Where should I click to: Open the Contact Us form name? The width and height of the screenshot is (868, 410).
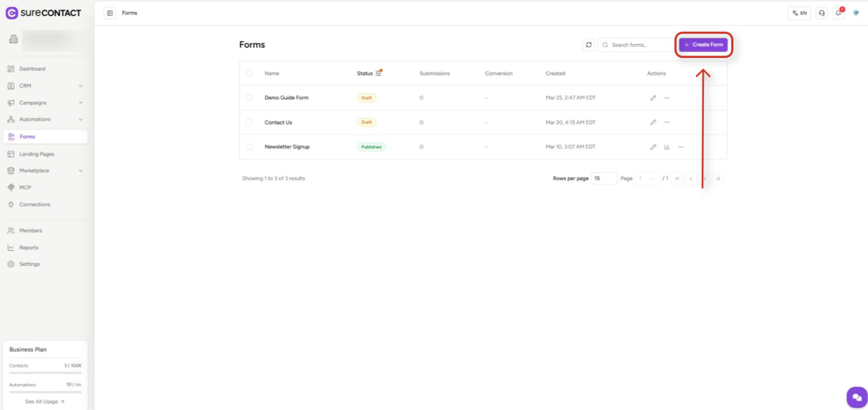point(278,122)
